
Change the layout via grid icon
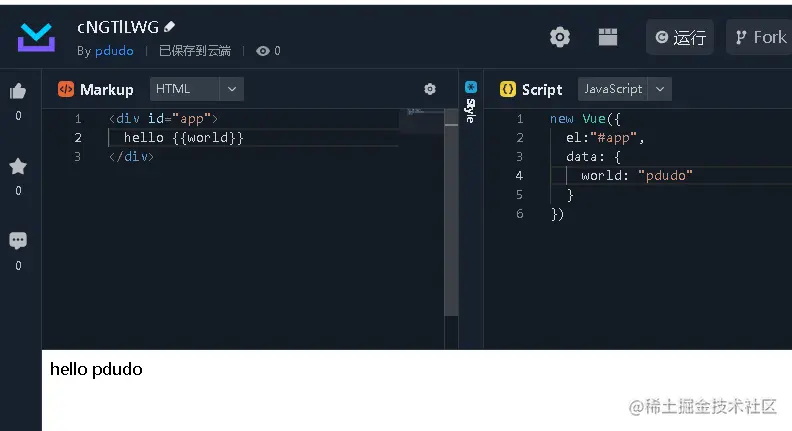point(608,37)
